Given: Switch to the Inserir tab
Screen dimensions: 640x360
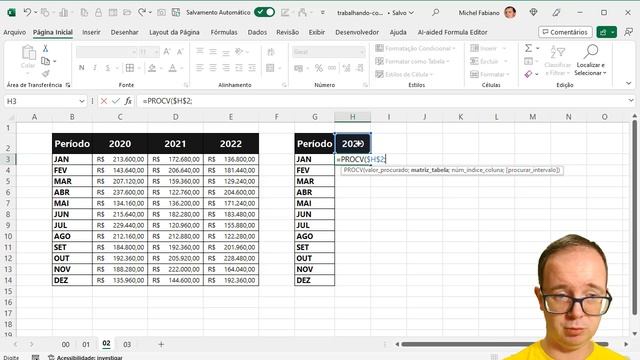Looking at the screenshot, I should pos(91,32).
